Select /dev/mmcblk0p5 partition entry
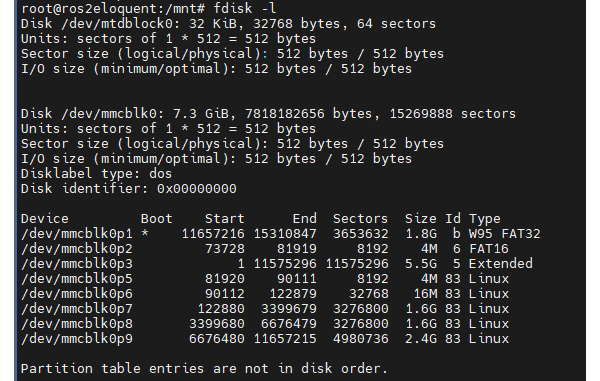600x381 pixels. tap(265, 279)
